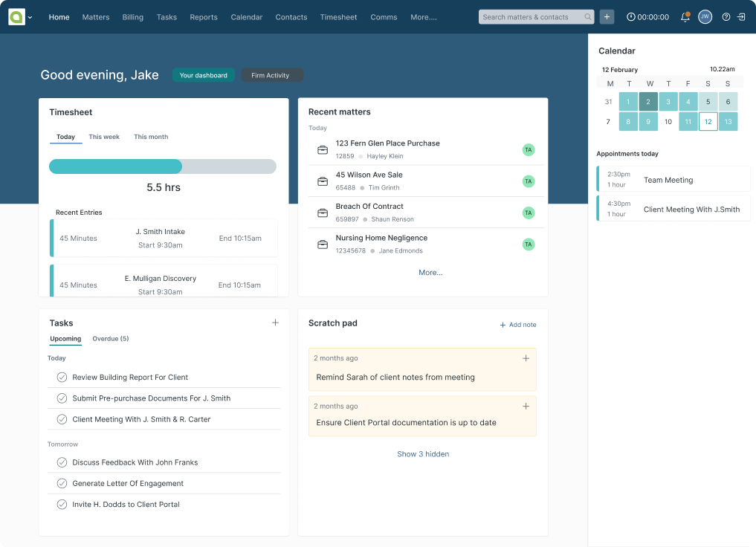Open briefcase icon for Breach Of Contract
This screenshot has height=547, width=756.
point(323,213)
